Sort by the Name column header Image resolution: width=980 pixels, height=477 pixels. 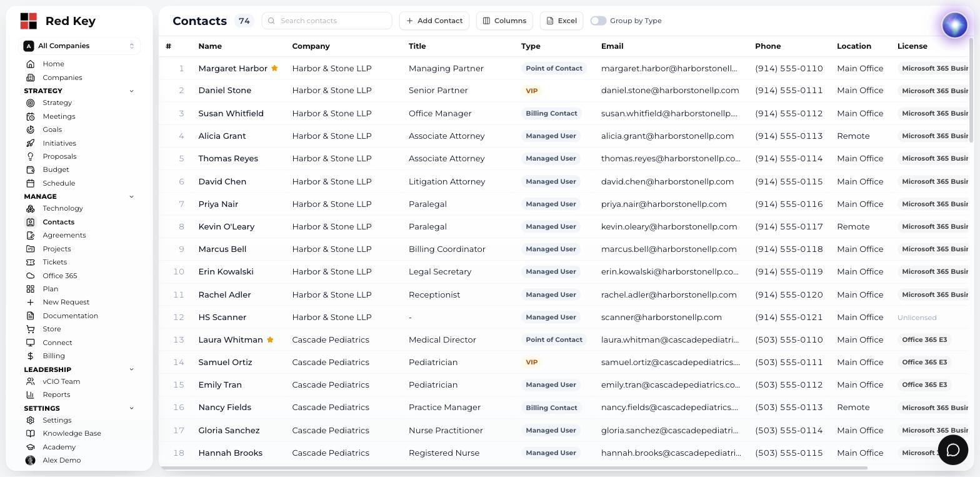[210, 46]
